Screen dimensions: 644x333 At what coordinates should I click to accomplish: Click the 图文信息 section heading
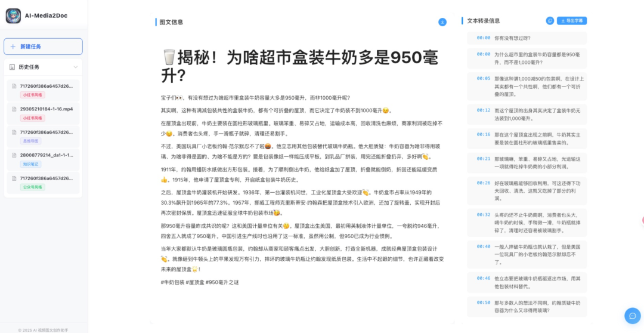pos(171,22)
